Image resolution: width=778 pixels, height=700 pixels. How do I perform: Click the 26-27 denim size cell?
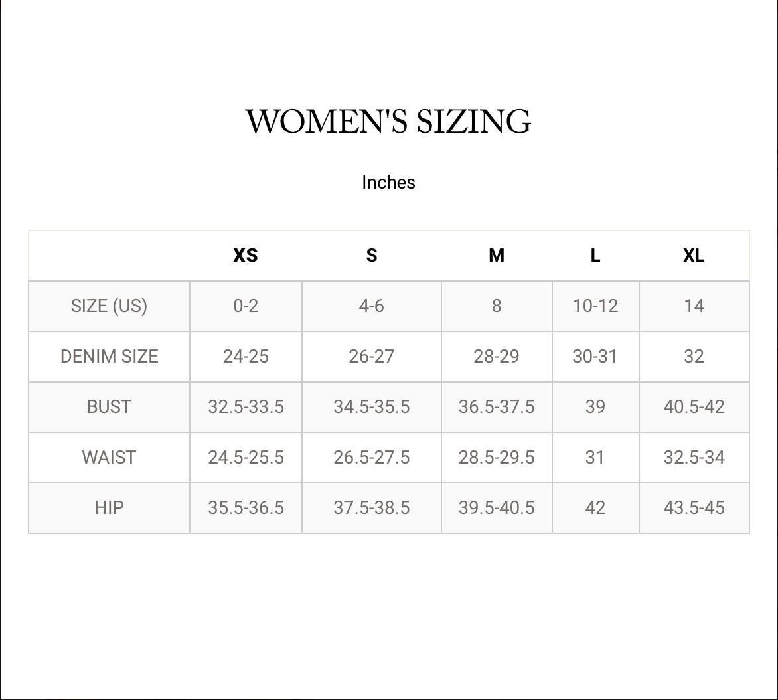pos(372,357)
